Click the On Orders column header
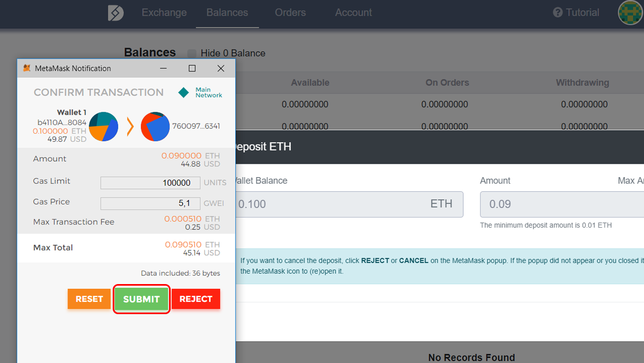Viewport: 644px width, 363px height. pyautogui.click(x=448, y=83)
